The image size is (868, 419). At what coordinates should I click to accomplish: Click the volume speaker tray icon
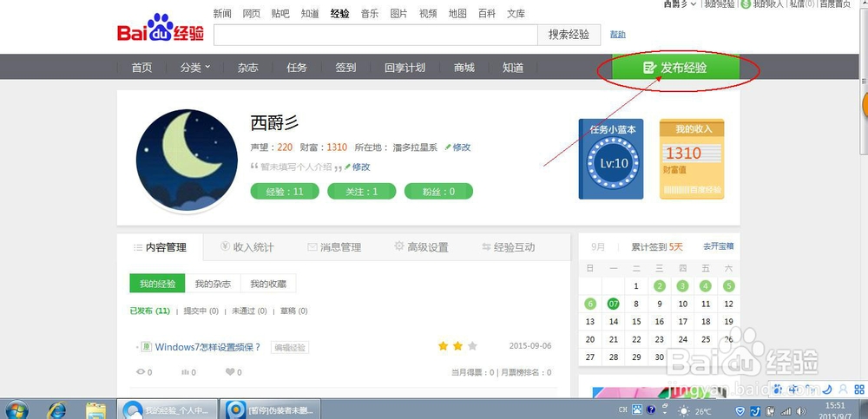tap(800, 411)
